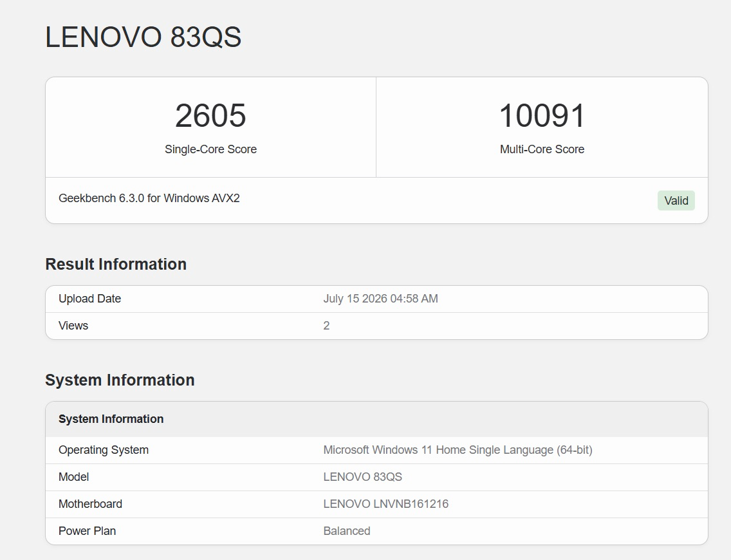Click the Multi-Core Score label

coord(542,149)
